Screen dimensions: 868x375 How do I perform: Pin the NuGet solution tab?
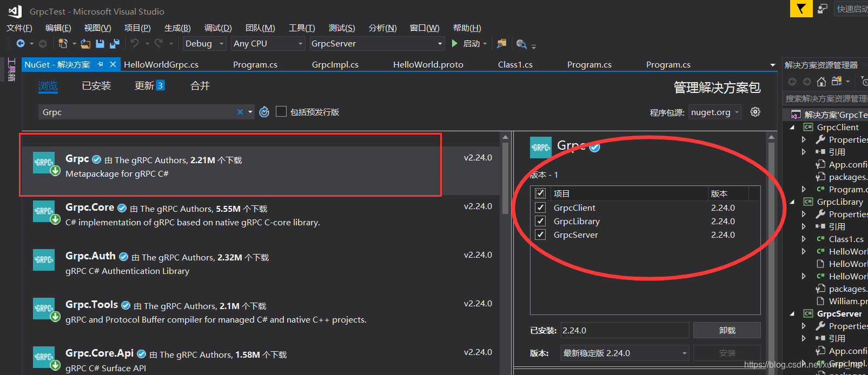[x=100, y=64]
